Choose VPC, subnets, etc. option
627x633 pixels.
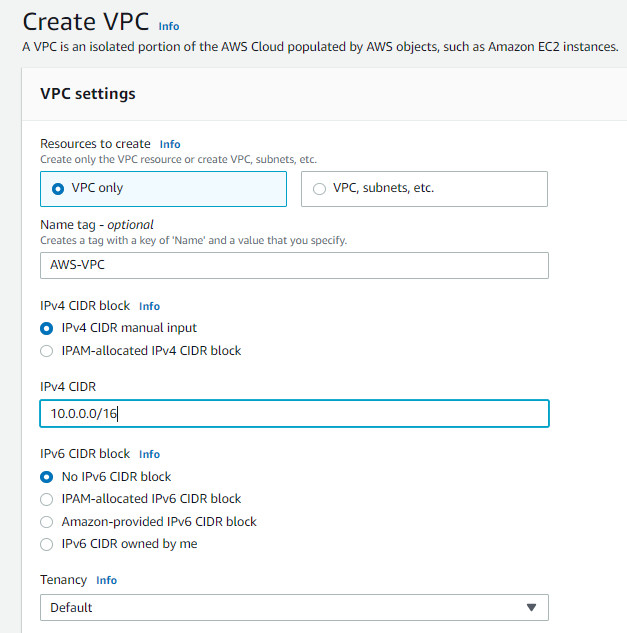319,189
